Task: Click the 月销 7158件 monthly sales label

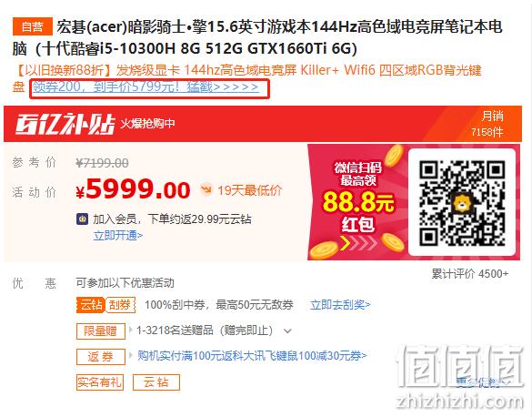Action: (x=487, y=124)
